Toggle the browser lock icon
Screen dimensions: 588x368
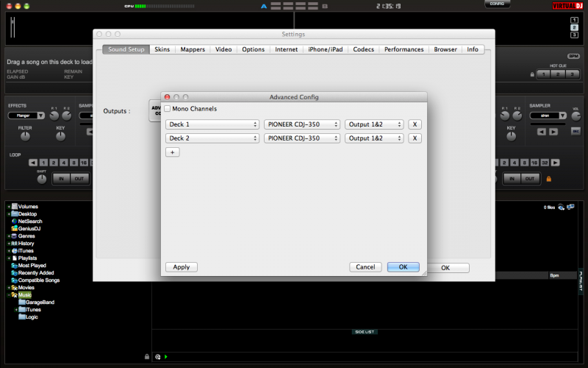click(x=147, y=357)
